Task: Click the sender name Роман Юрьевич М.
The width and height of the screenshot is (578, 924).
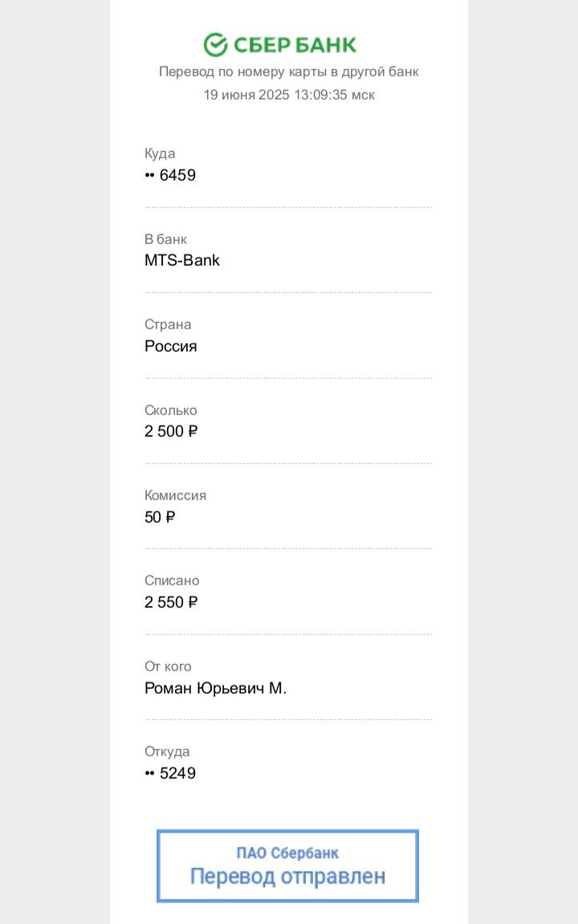Action: click(x=216, y=688)
